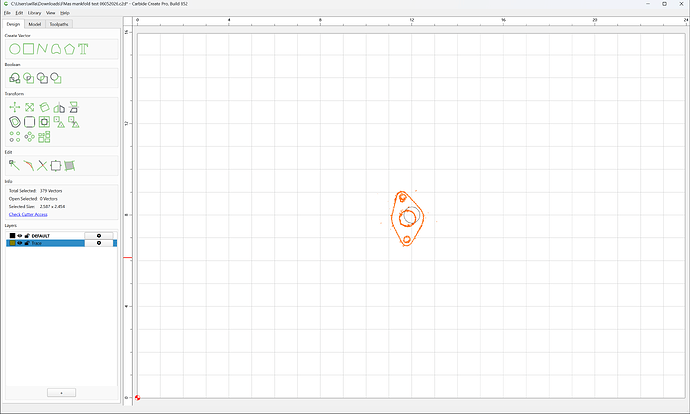Toggle visibility eye of Trace layer
The image size is (690, 414).
coord(19,243)
